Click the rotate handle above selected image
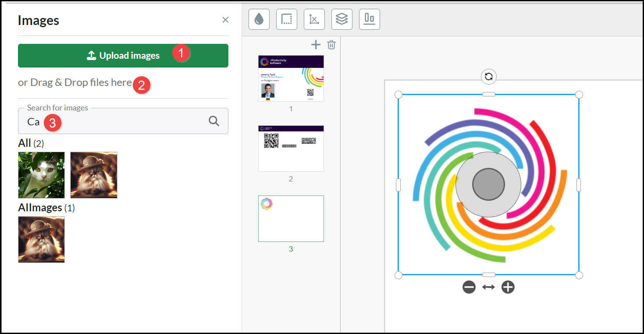The height and width of the screenshot is (334, 644). pyautogui.click(x=488, y=77)
